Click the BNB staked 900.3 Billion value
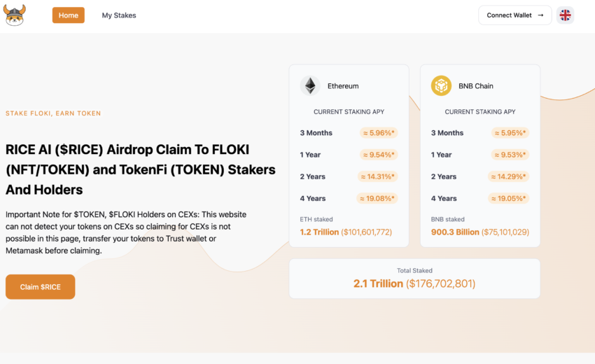 pos(480,232)
